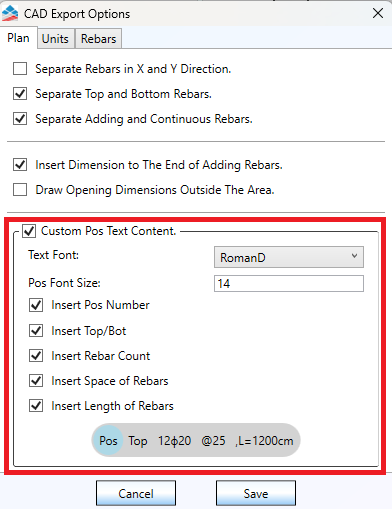The image size is (392, 509).
Task: Switch to the Units tab
Action: (55, 39)
